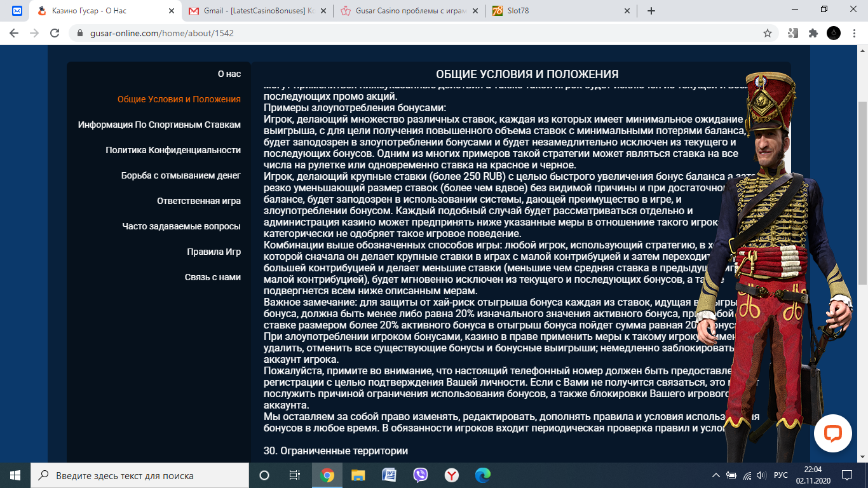Screen dimensions: 868x488
Task: Select the Казино Гусар - О Нас tab
Action: [105, 11]
